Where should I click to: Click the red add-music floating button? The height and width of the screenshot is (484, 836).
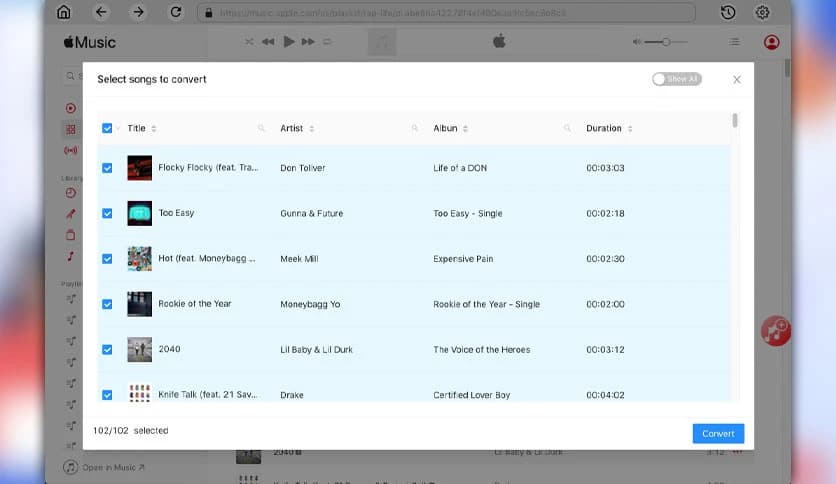point(775,330)
